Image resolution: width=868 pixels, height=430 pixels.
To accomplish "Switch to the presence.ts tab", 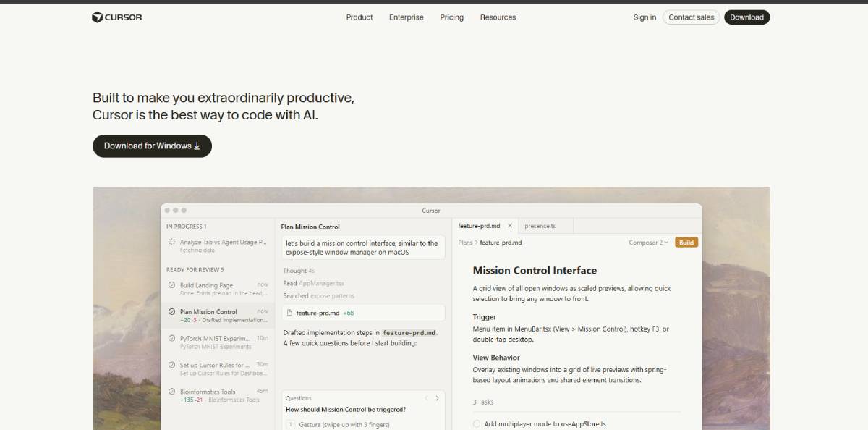I will [540, 226].
